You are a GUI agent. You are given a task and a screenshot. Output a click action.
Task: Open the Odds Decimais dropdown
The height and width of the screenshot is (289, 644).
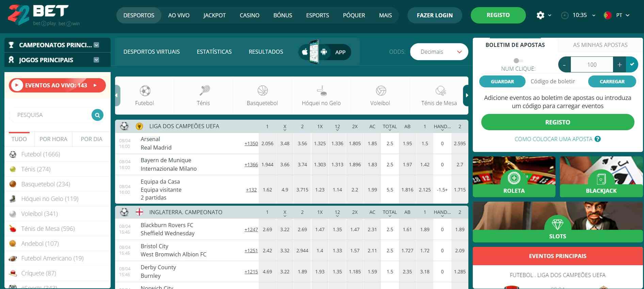439,52
